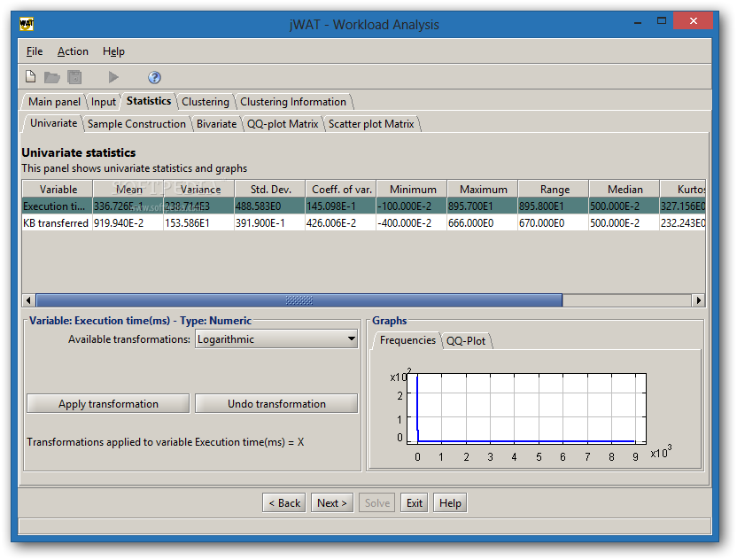Close the jWAT Workload Analysis window
Image resolution: width=737 pixels, height=560 pixels.
694,20
